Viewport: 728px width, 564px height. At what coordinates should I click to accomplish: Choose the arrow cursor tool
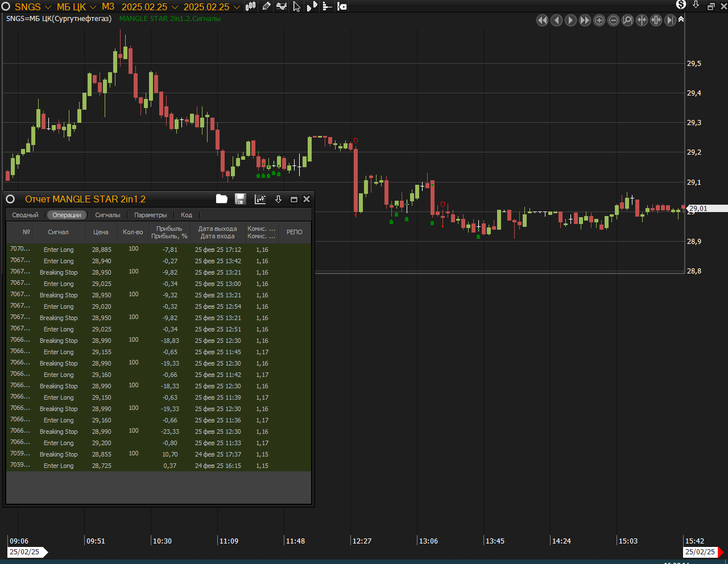(x=296, y=7)
